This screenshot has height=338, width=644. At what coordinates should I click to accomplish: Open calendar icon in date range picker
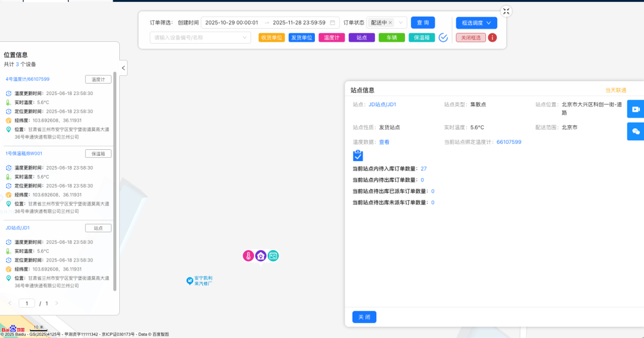(x=333, y=23)
